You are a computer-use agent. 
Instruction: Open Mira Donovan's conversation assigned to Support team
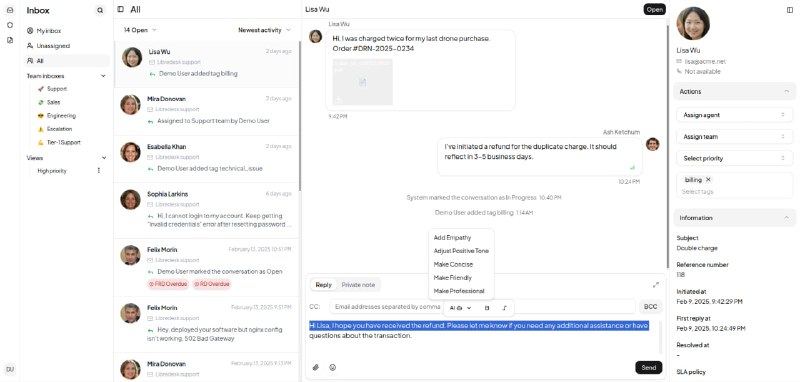tap(207, 111)
